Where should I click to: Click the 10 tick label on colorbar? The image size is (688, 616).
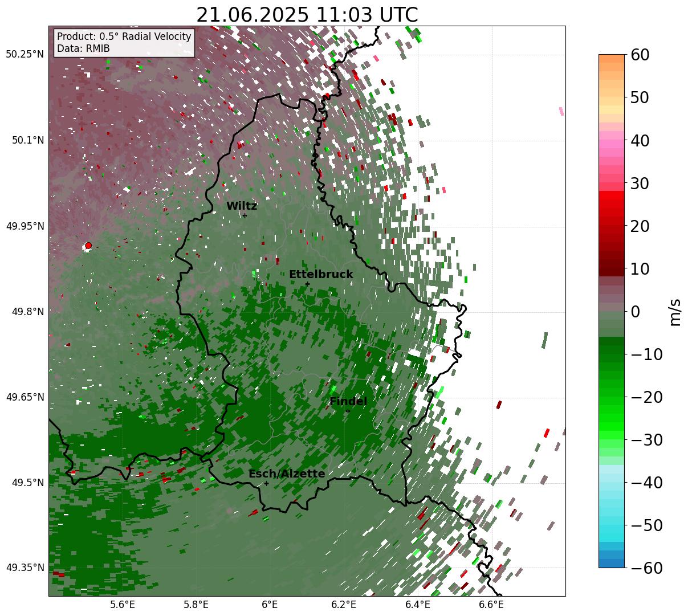point(640,269)
